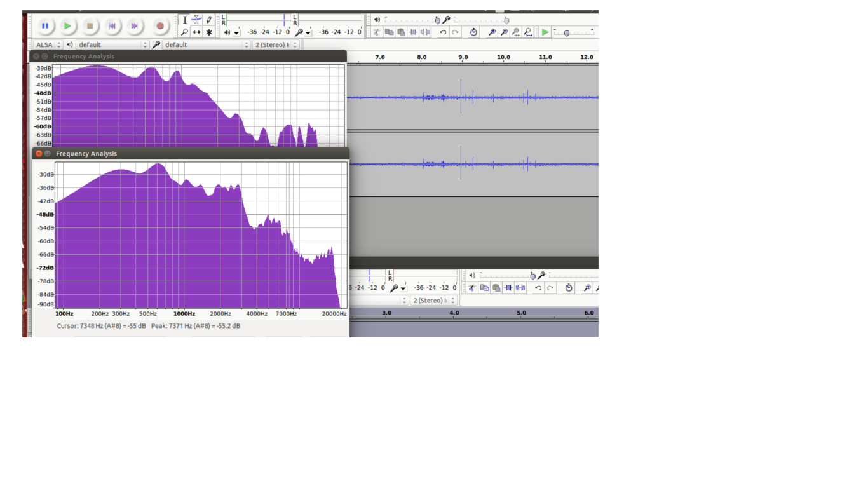Open the ALSA audio host dropdown
Image resolution: width=868 pixels, height=488 pixels.
[48, 44]
